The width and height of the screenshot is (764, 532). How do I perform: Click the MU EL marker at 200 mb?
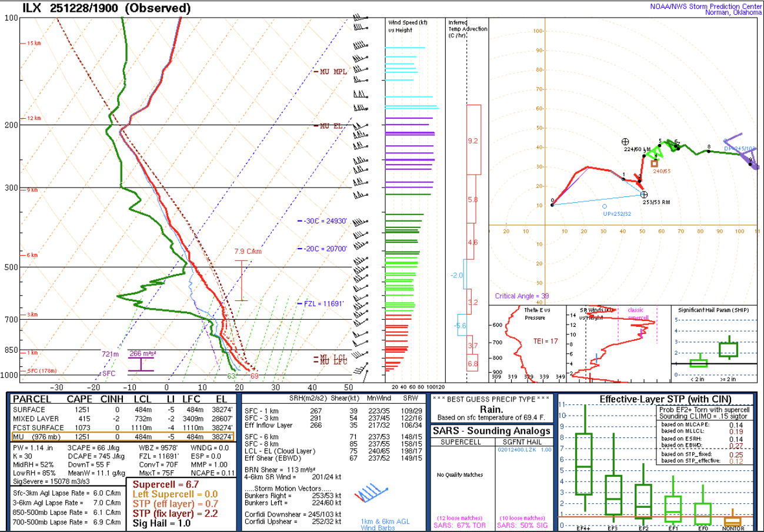click(x=331, y=126)
